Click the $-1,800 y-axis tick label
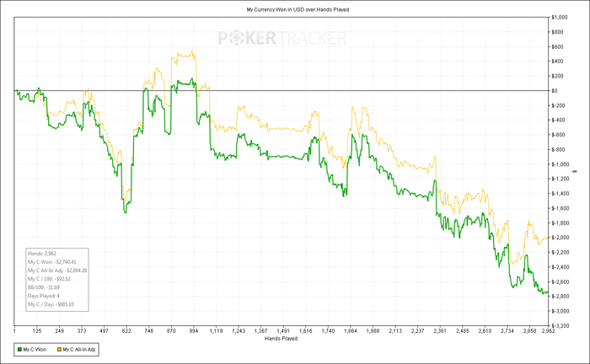Image resolution: width=590 pixels, height=364 pixels. [560, 222]
